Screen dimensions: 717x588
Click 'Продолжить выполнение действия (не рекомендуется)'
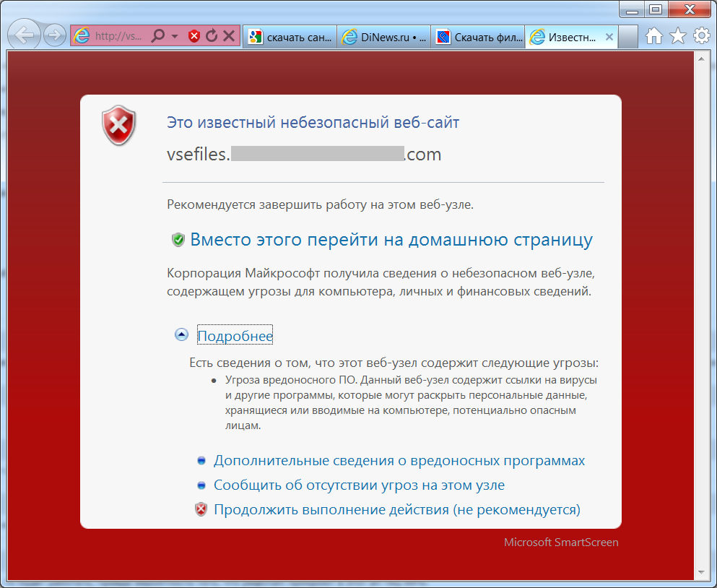397,509
